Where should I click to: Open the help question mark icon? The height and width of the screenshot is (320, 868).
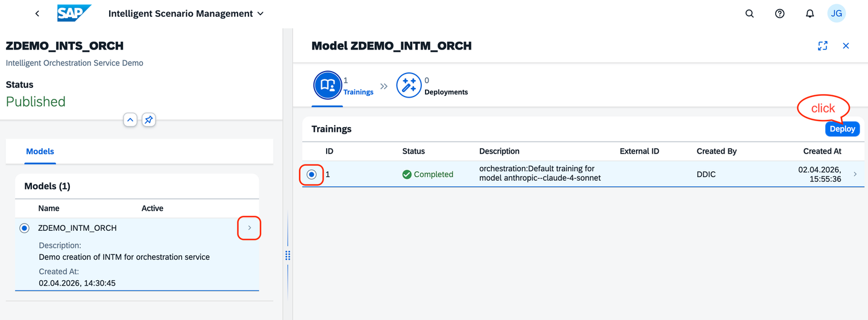(x=779, y=13)
